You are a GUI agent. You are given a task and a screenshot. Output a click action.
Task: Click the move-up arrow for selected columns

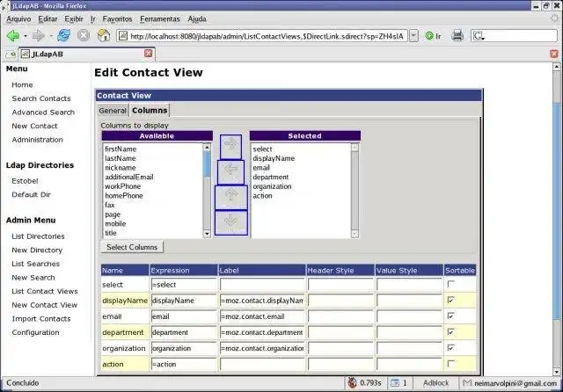pos(231,197)
